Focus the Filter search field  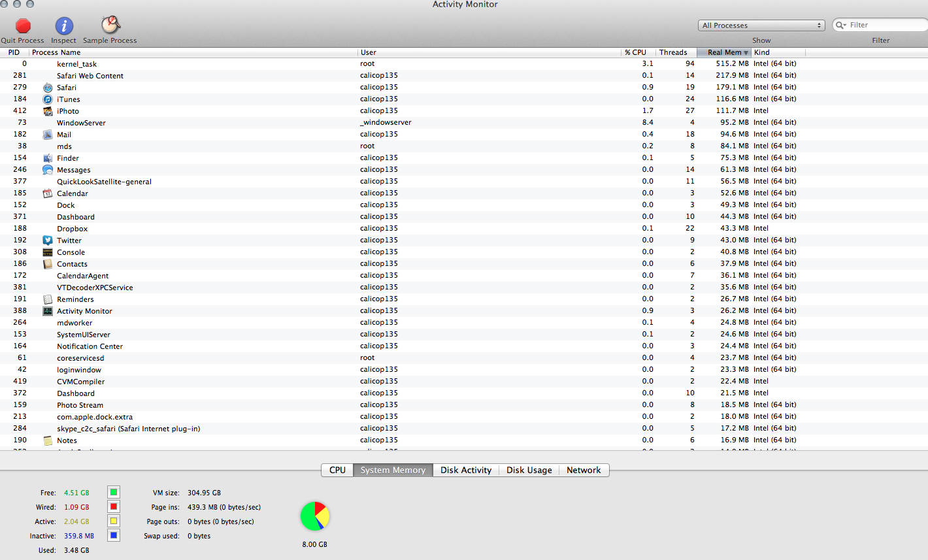tap(881, 25)
